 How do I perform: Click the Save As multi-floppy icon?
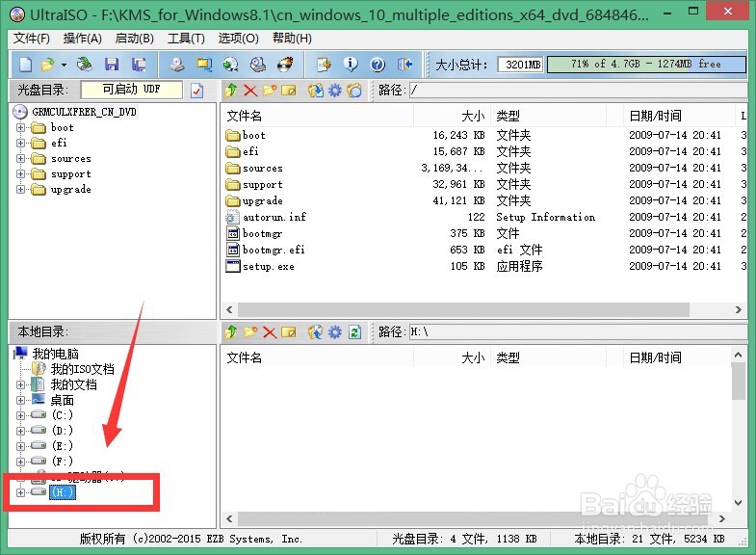(139, 65)
